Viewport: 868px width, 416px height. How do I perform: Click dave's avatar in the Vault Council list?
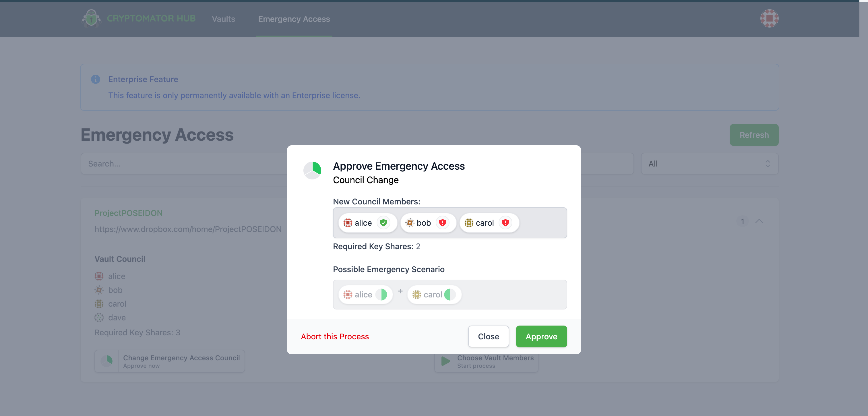pos(99,317)
